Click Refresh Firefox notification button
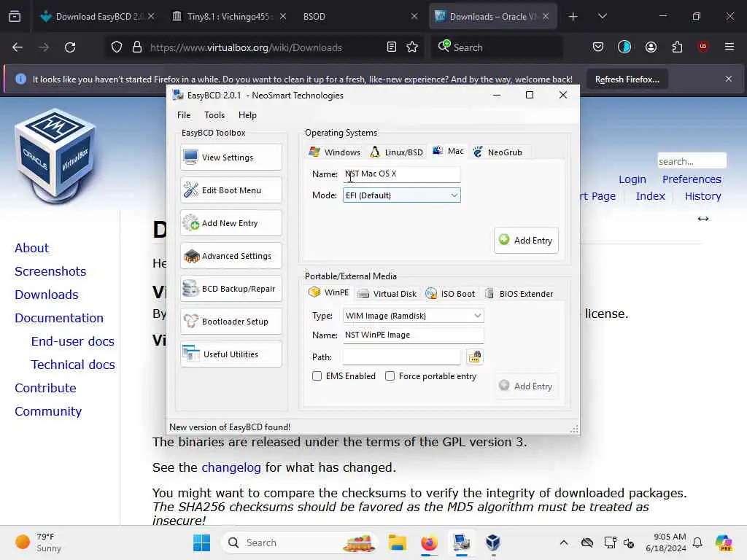 (x=627, y=79)
